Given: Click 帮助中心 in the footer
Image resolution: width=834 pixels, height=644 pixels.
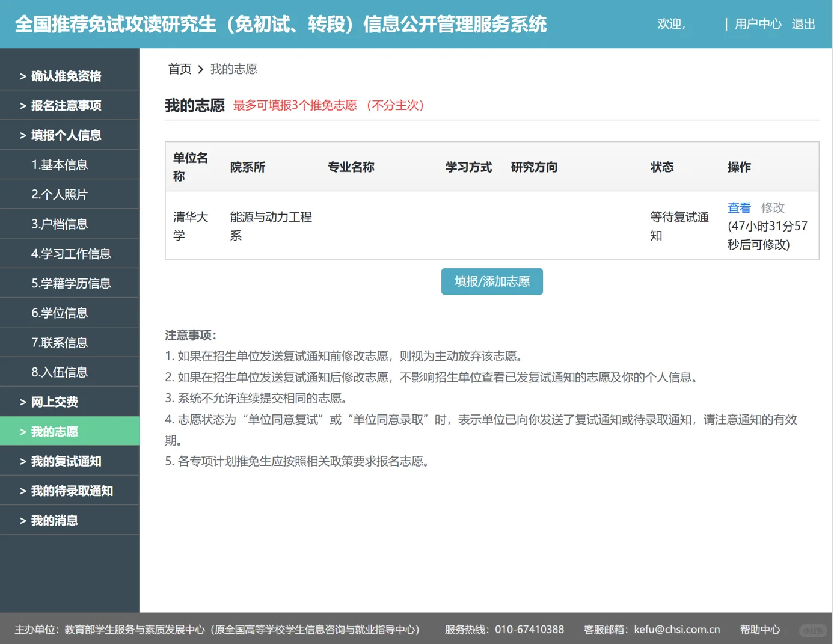Looking at the screenshot, I should [760, 629].
